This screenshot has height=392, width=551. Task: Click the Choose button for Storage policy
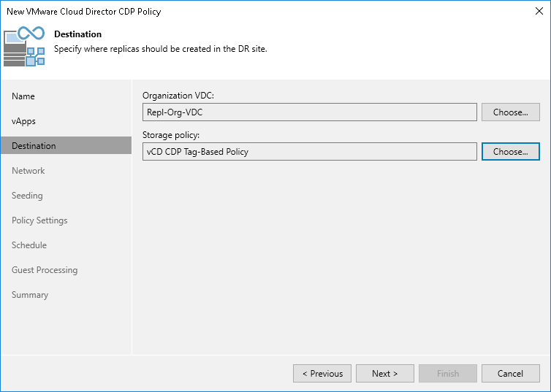(510, 152)
